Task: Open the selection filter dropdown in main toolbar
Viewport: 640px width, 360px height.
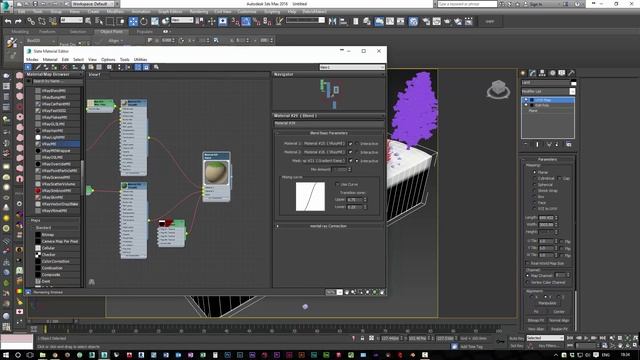Action: (x=71, y=20)
